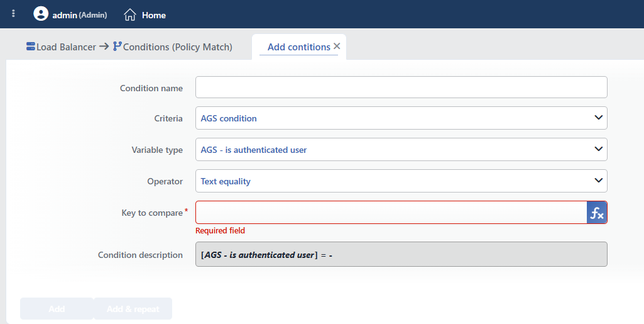
Task: Go to Load Balancer breadcrumb
Action: (x=66, y=47)
